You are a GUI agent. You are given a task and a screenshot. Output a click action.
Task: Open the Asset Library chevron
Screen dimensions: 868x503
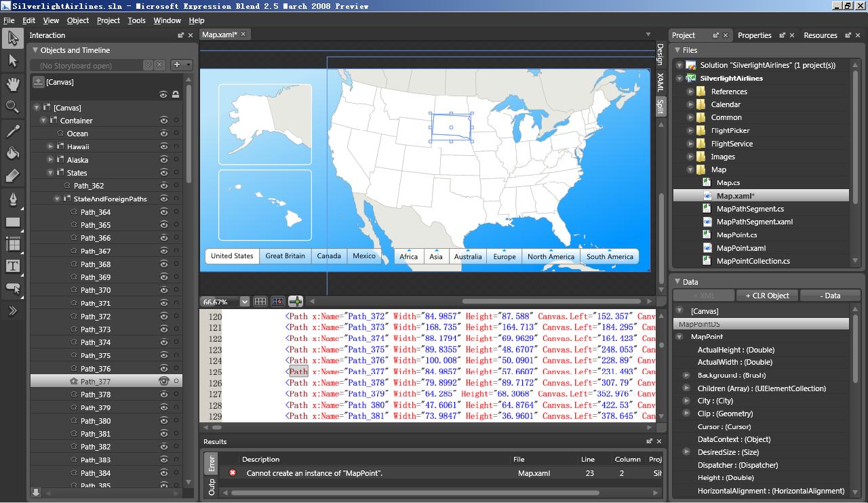12,311
